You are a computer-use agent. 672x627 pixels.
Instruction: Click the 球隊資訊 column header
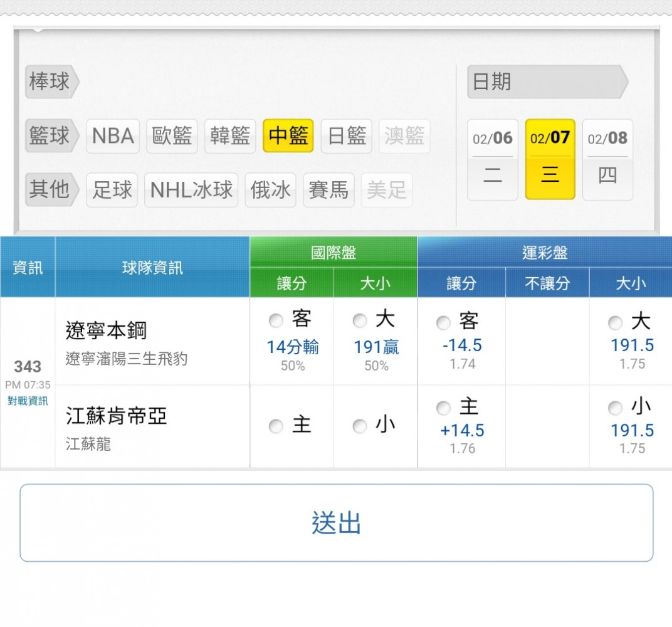click(152, 267)
